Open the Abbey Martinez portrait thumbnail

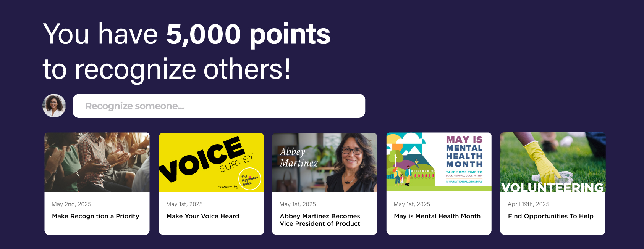324,162
